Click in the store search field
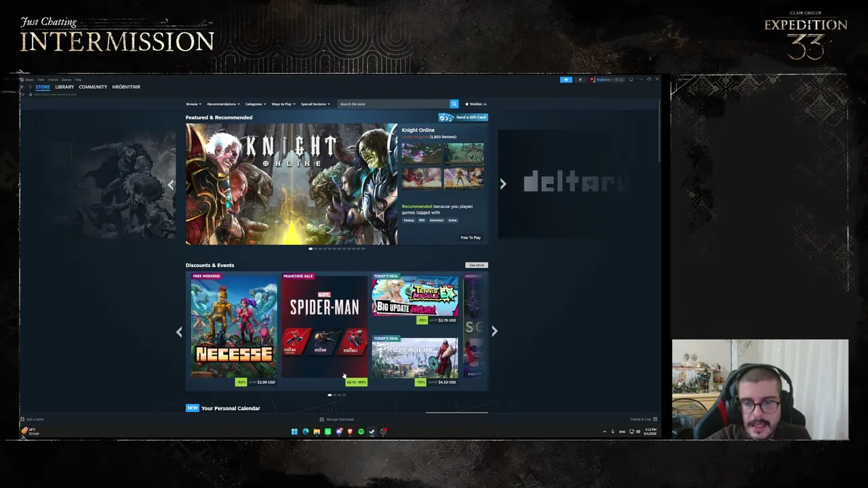The image size is (868, 488). pos(393,104)
